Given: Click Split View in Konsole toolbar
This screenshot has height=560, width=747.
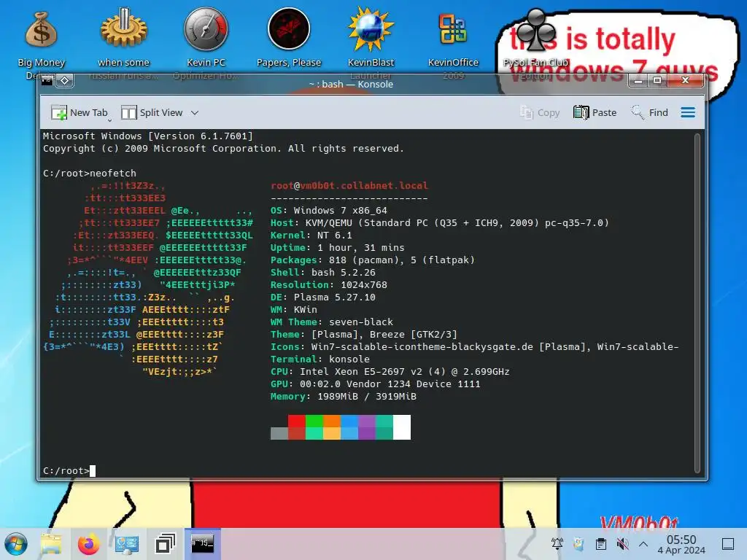Looking at the screenshot, I should (152, 113).
